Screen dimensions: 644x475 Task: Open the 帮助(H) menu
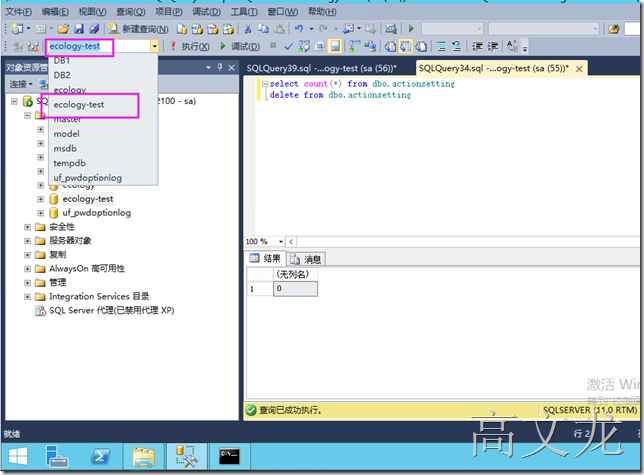[322, 12]
